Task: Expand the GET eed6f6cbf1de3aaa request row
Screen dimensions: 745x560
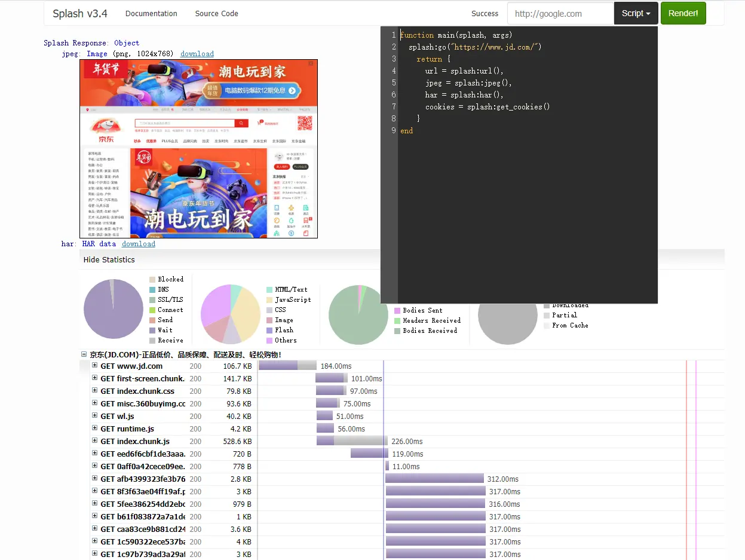Action: tap(94, 453)
